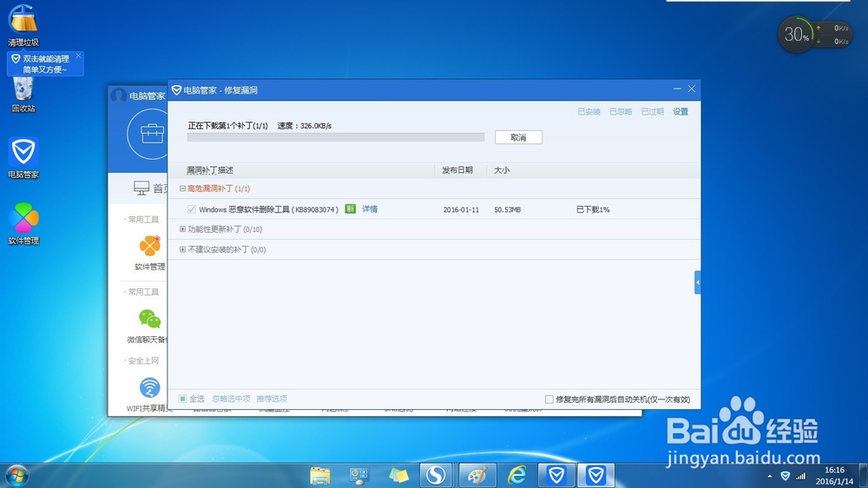Open the Paint taskbar icon
This screenshot has width=868, height=488.
tap(477, 475)
